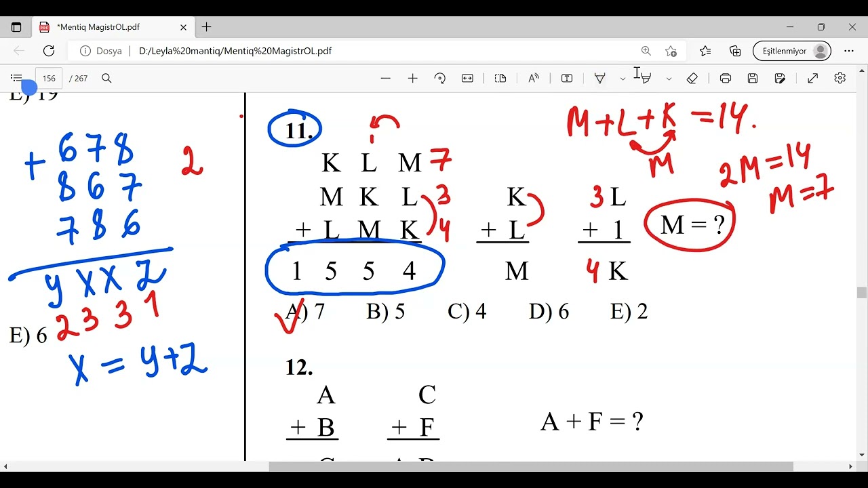The width and height of the screenshot is (868, 488).
Task: Click scroll left arrow on horizontal scrollbar
Action: (x=5, y=466)
